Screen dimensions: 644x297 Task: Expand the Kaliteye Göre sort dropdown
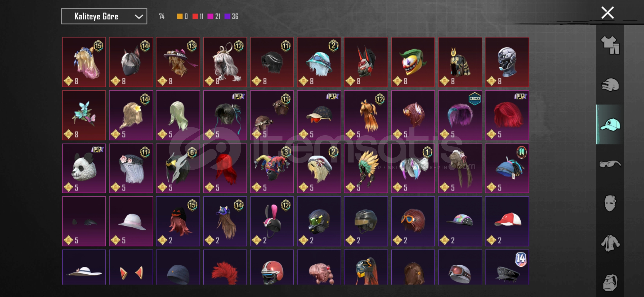click(x=104, y=16)
